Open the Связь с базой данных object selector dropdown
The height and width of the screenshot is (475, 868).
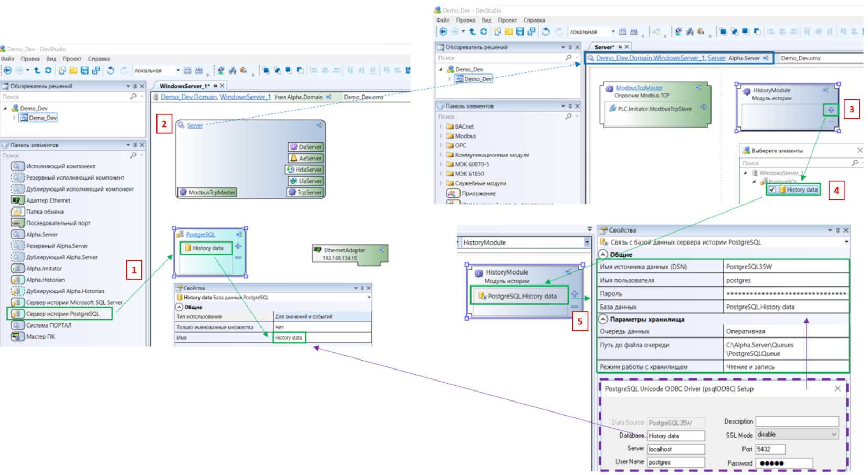click(846, 242)
